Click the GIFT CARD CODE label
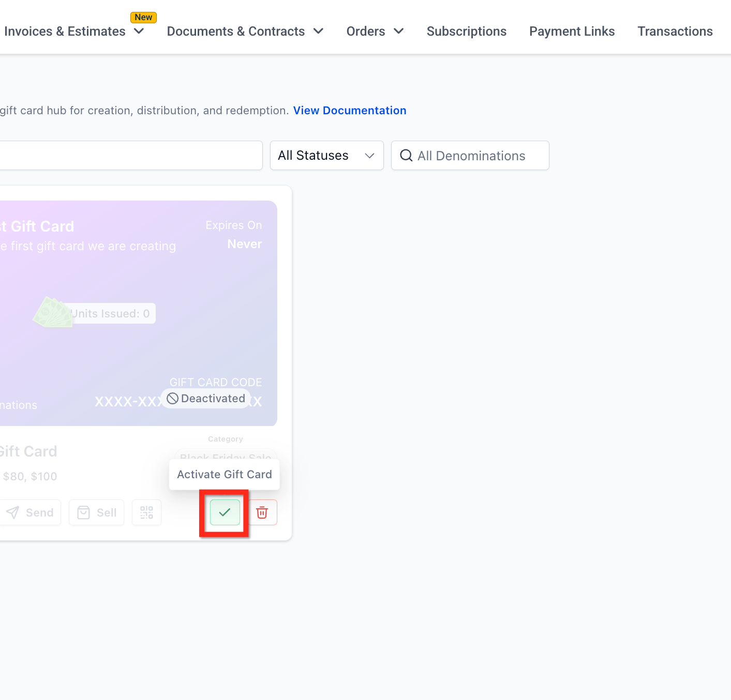 216,382
